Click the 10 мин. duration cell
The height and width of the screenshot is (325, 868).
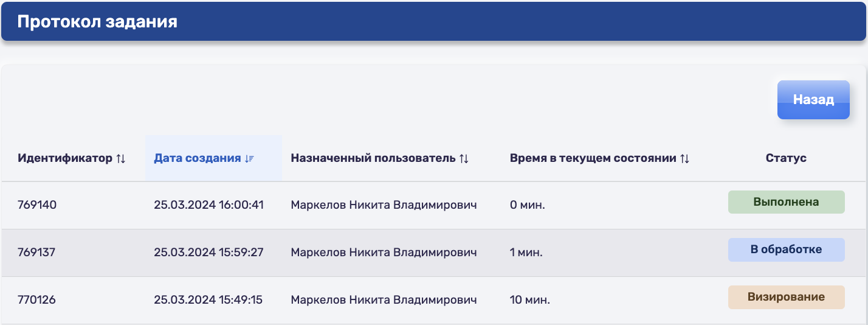click(530, 300)
